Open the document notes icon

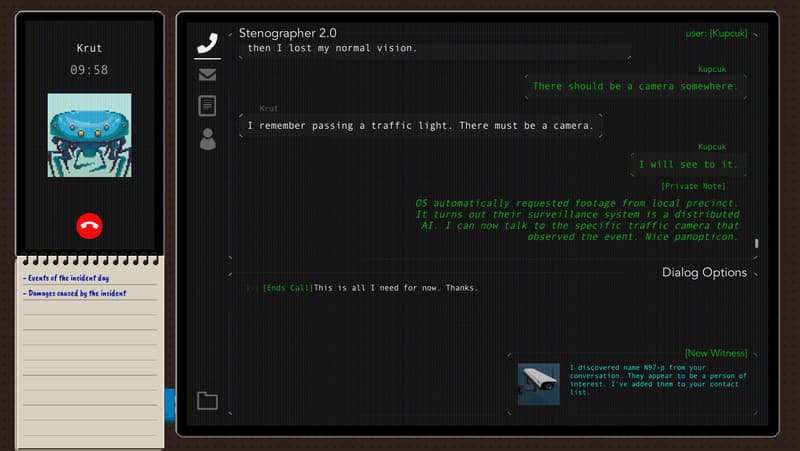point(207,105)
